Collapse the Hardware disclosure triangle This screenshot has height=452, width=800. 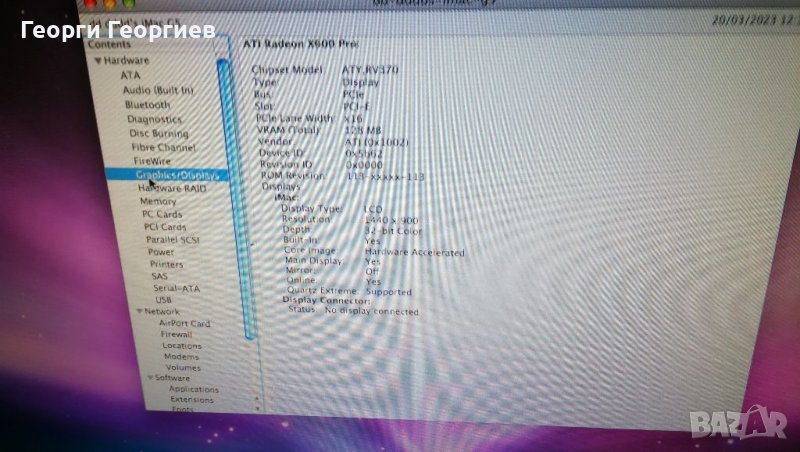pyautogui.click(x=98, y=61)
